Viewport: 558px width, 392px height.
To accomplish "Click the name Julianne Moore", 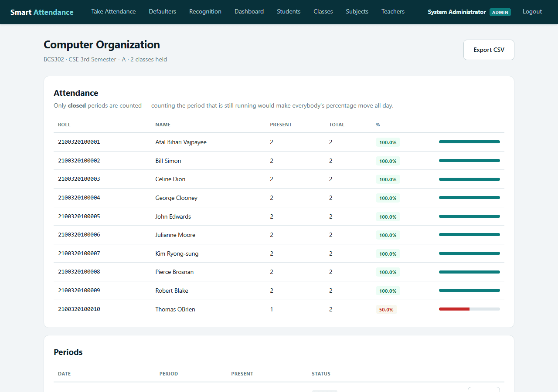I will coord(175,235).
